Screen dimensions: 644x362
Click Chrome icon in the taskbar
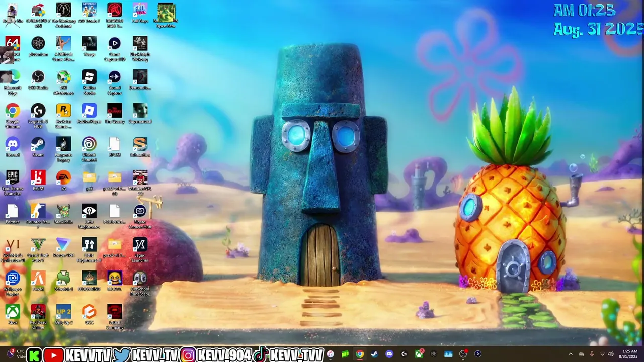click(x=360, y=354)
